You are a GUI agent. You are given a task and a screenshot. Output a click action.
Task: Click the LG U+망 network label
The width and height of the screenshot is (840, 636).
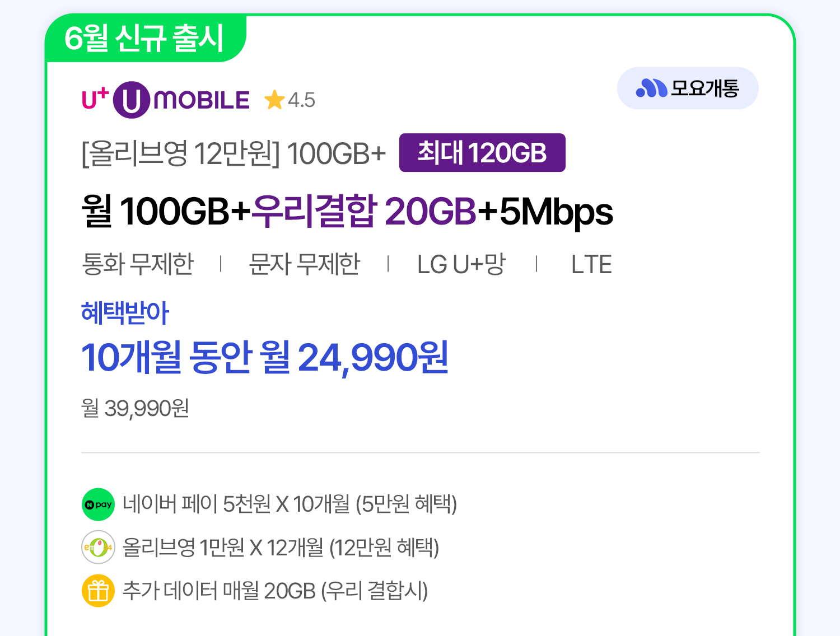pos(461,264)
